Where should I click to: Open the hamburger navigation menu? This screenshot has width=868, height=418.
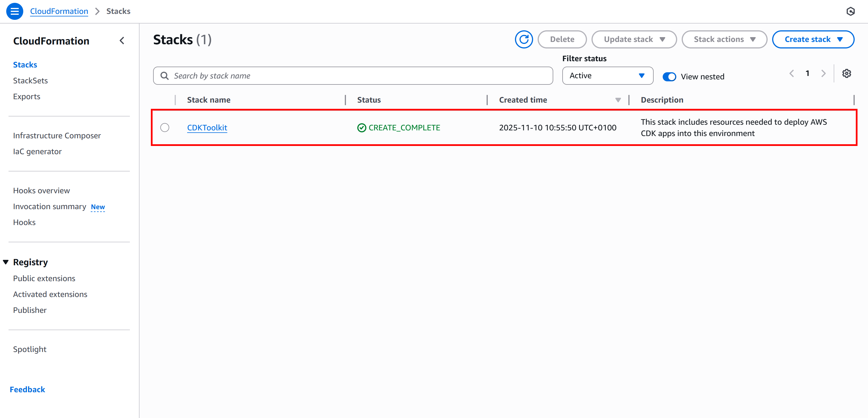point(14,11)
